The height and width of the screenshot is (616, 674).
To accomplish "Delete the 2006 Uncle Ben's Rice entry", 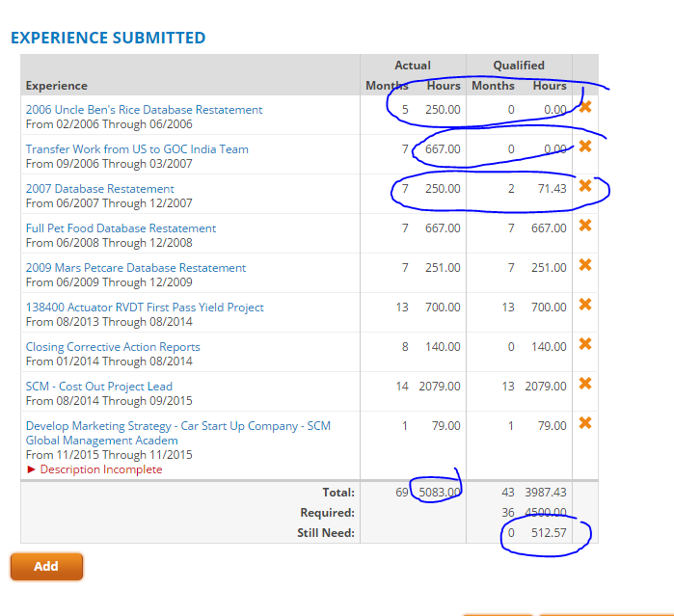I will pyautogui.click(x=585, y=107).
